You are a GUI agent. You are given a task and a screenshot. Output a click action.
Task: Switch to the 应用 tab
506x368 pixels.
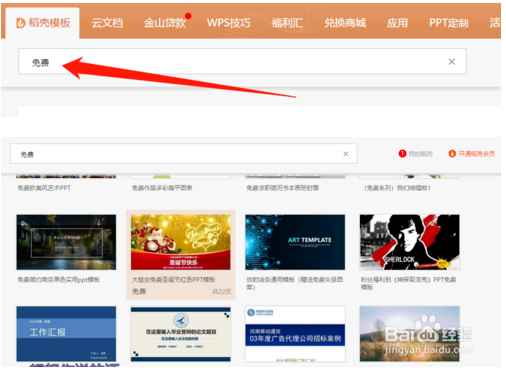coord(397,23)
